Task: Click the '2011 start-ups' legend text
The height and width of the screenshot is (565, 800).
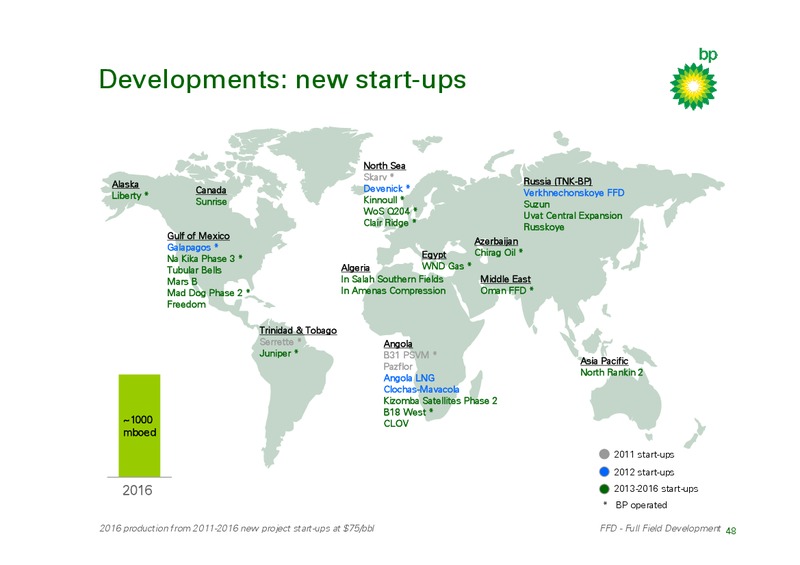Action: click(643, 454)
